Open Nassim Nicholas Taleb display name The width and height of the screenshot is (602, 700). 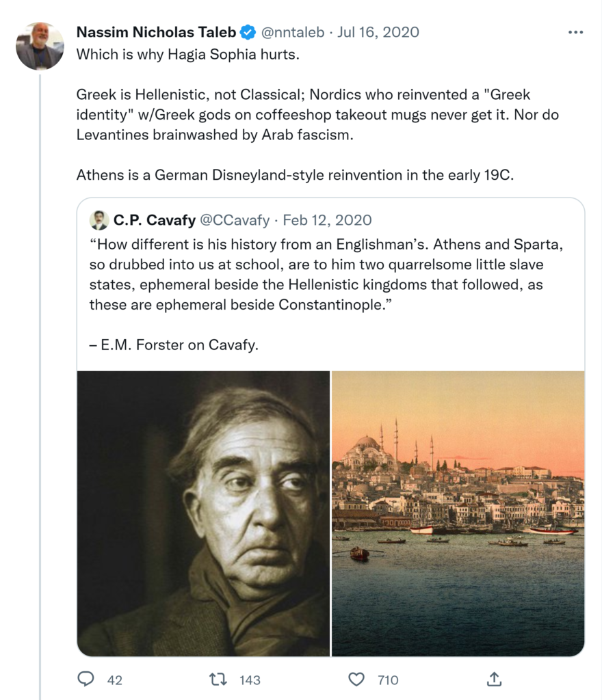156,32
